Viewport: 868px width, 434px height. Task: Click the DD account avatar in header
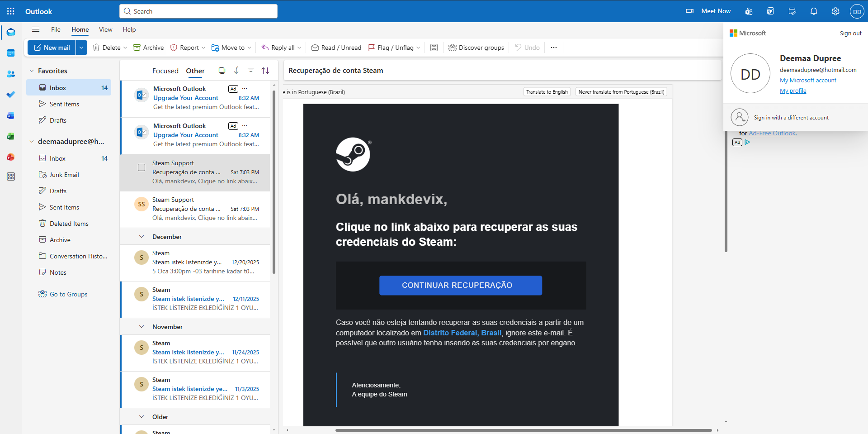tap(857, 11)
